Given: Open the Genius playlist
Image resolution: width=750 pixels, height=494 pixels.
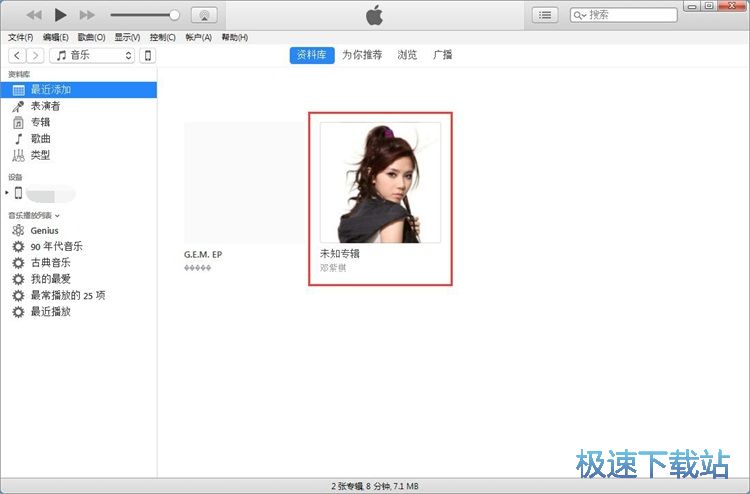Looking at the screenshot, I should pos(44,230).
